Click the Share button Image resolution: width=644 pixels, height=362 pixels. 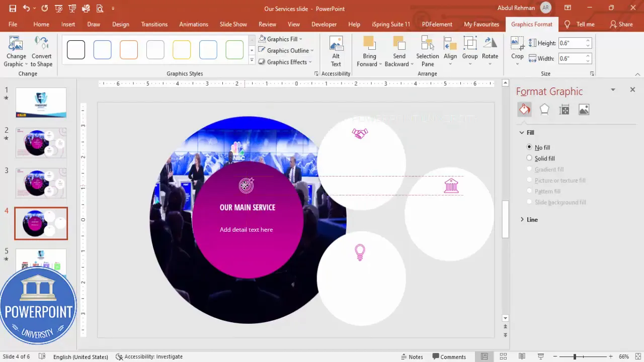click(621, 24)
